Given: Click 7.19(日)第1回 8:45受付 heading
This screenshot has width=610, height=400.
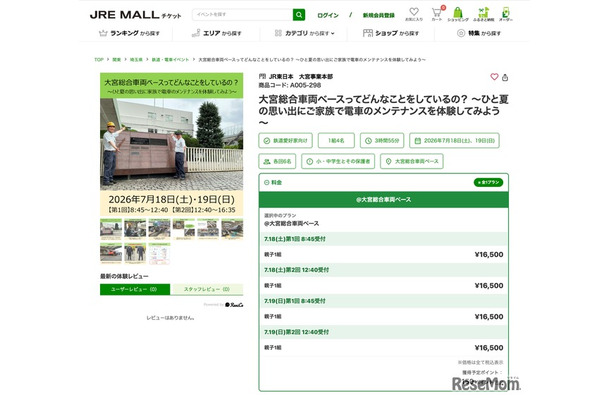Looking at the screenshot, I should point(295,301).
